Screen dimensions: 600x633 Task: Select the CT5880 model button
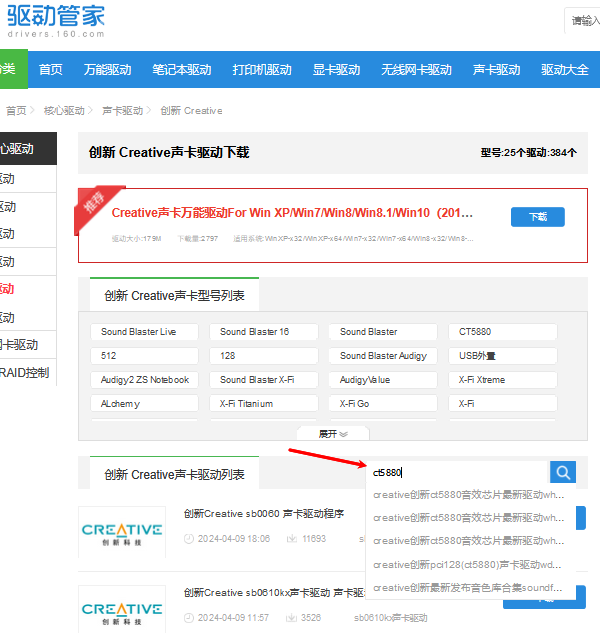[x=503, y=332]
